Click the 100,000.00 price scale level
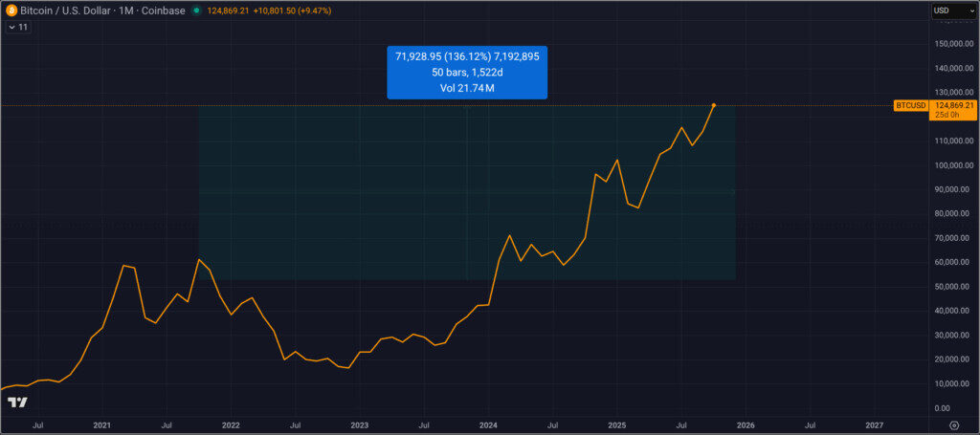Image resolution: width=980 pixels, height=435 pixels. coord(954,165)
